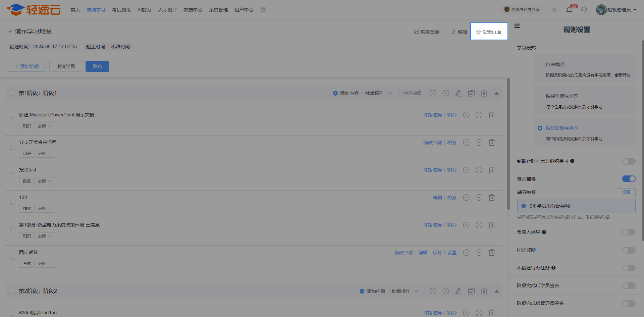Click 修改名称 for 固定试卷

tap(404, 253)
